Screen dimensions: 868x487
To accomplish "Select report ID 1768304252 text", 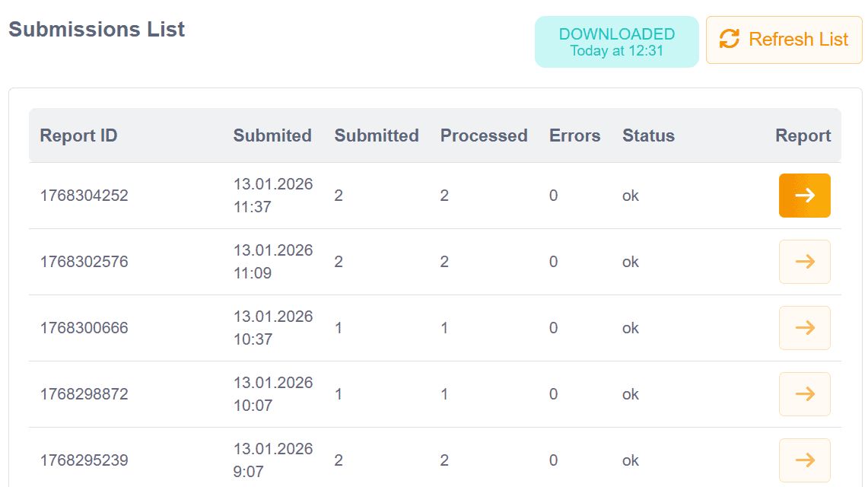I will point(84,196).
